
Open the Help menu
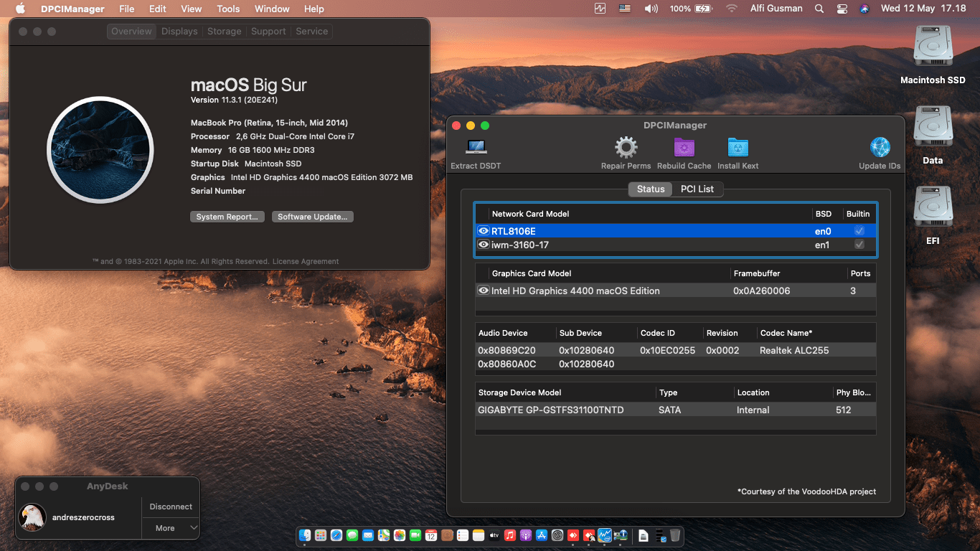click(x=314, y=9)
